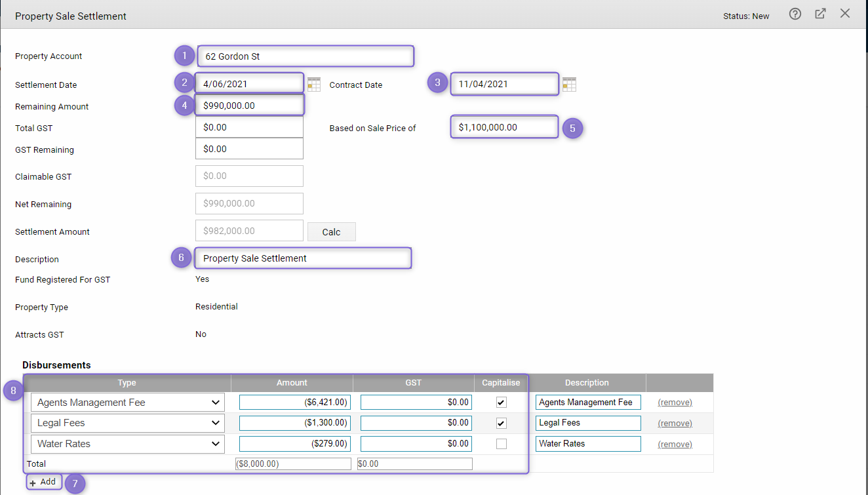Add a new disbursement row

point(44,482)
